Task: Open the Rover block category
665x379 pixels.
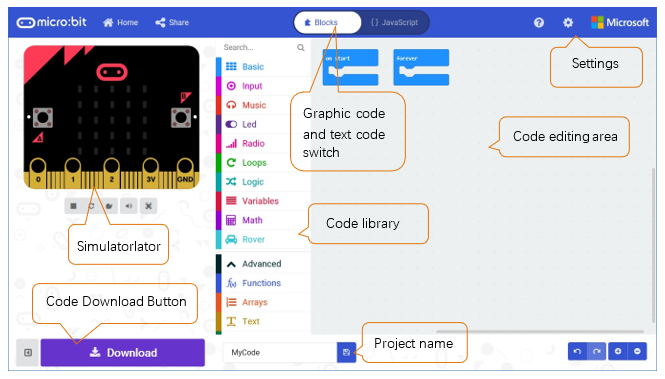Action: click(263, 239)
